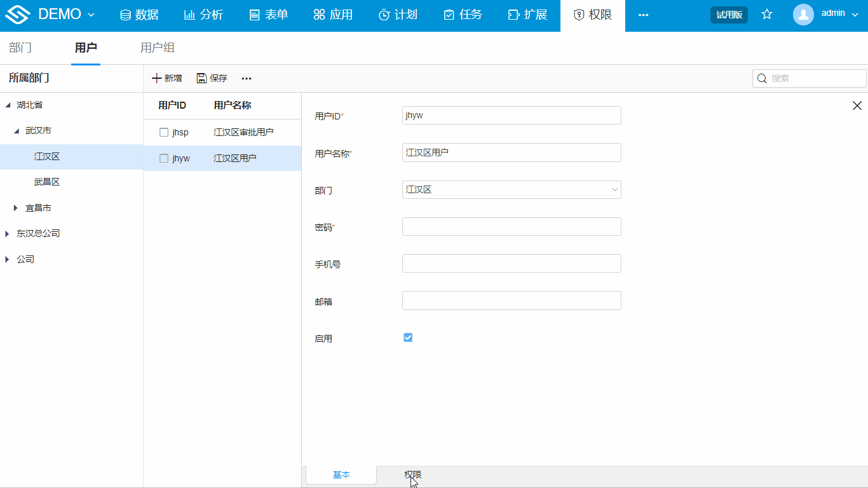Click the 保存 (Save) button
868x488 pixels.
(x=211, y=78)
